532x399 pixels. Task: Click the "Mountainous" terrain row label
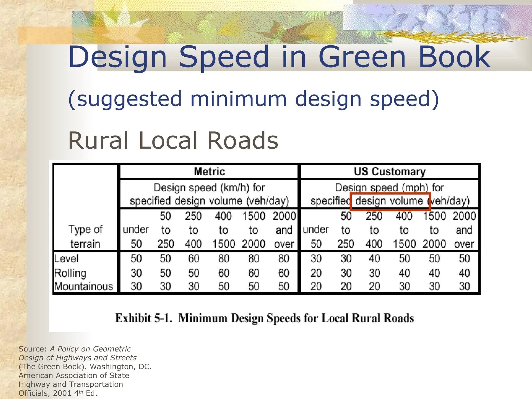pos(84,287)
